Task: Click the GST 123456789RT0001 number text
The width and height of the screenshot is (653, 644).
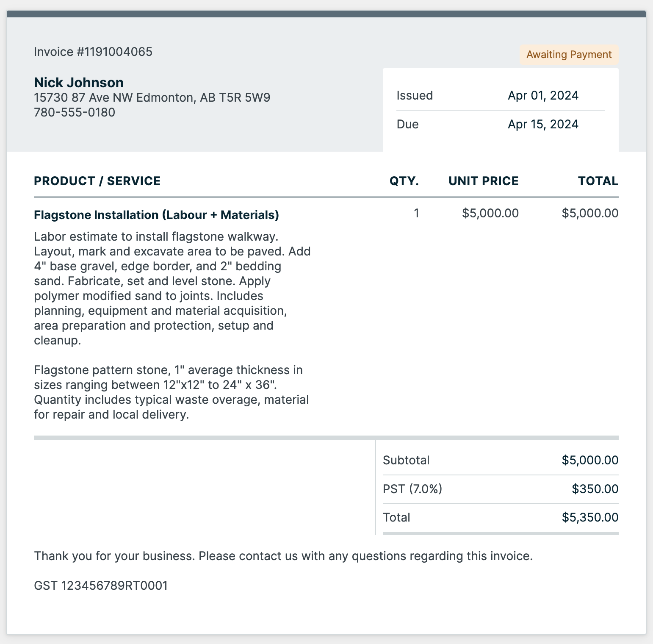Action: (101, 586)
